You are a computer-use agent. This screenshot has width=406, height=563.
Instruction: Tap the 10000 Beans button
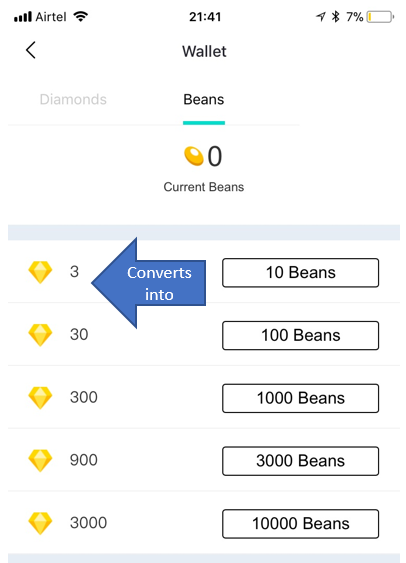click(300, 524)
